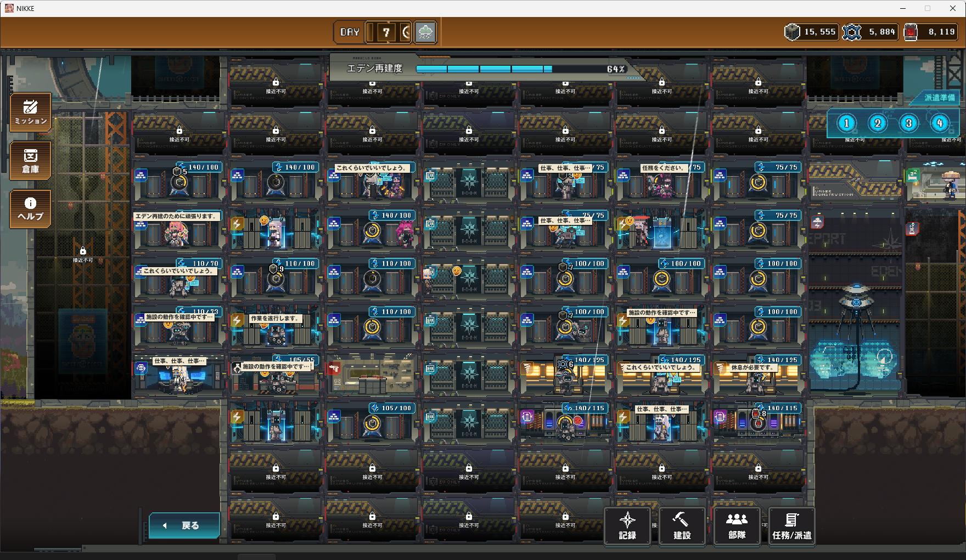Open the 記録 (Record) menu
The height and width of the screenshot is (560, 966).
627,527
